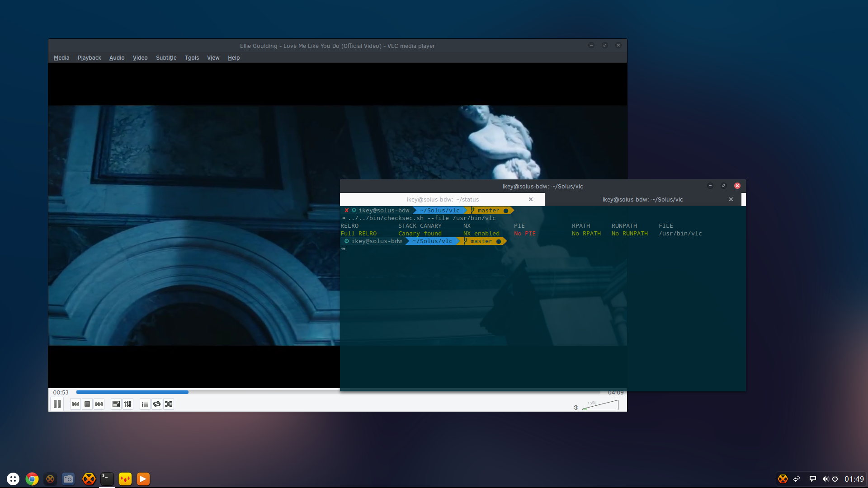The height and width of the screenshot is (488, 868).
Task: Open the power menu tray icon
Action: pos(835,479)
